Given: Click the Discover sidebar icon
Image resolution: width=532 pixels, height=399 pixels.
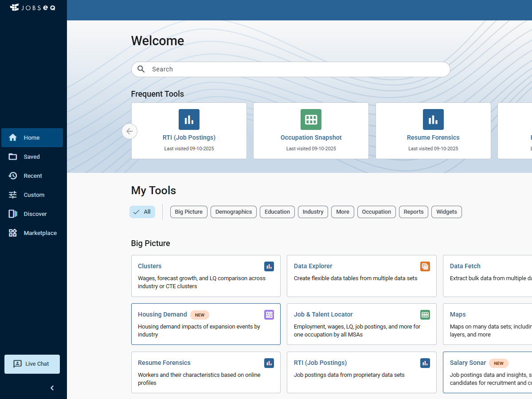Looking at the screenshot, I should pos(13,214).
